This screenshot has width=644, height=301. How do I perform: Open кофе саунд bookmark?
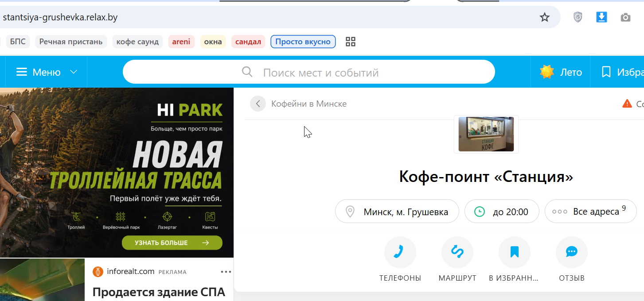[137, 42]
